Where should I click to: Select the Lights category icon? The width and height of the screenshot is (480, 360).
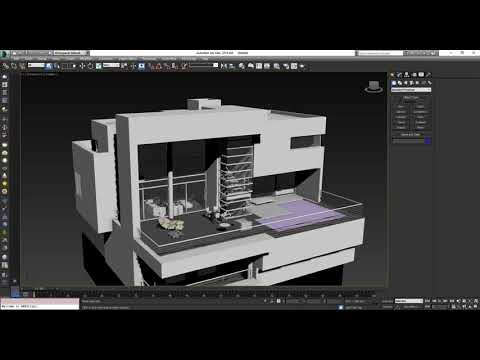pyautogui.click(x=406, y=83)
